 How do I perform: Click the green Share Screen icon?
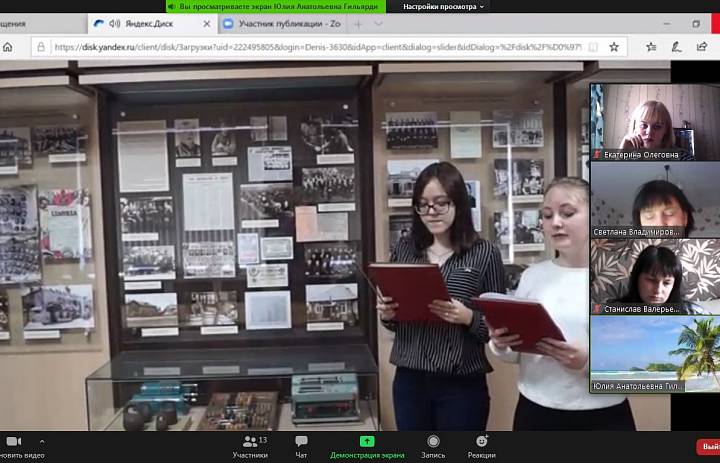click(367, 441)
